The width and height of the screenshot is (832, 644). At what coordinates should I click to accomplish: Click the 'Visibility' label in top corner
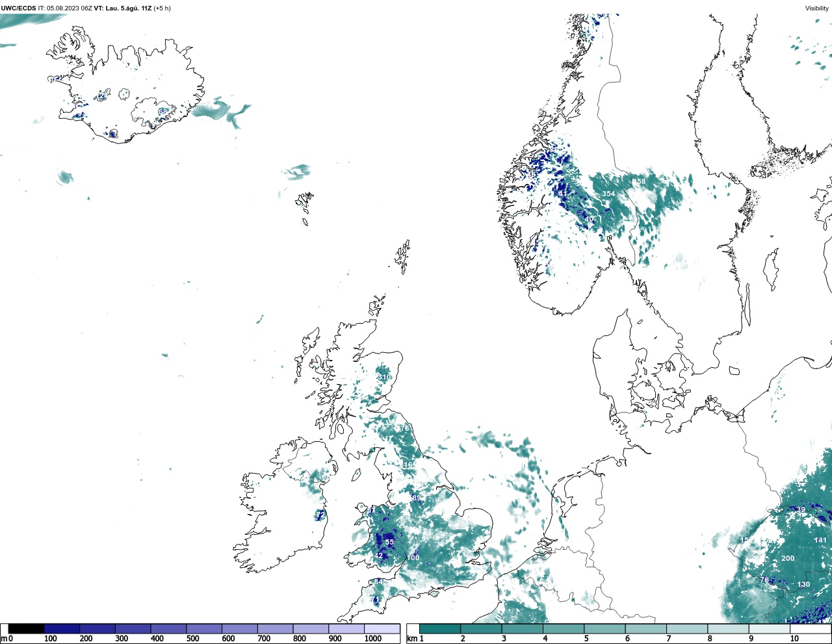coord(817,8)
